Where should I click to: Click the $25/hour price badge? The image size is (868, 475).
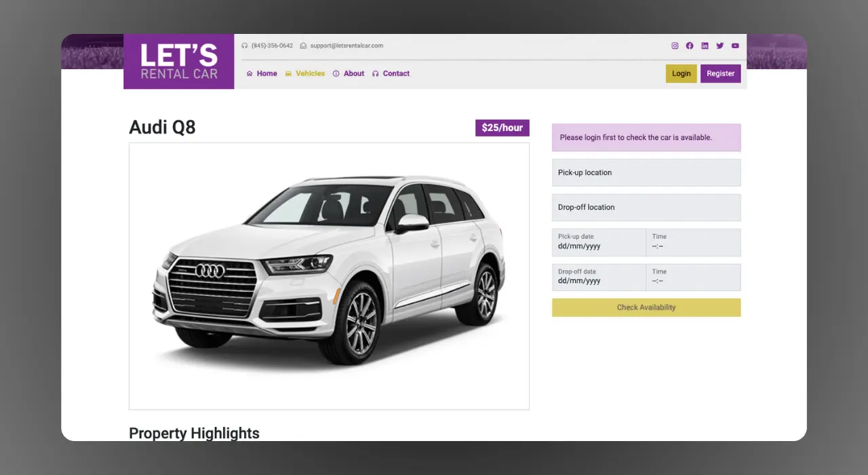(502, 128)
